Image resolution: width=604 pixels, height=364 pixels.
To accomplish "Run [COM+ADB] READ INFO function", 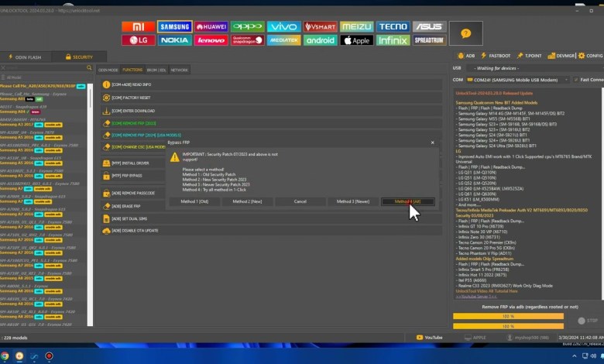I will pyautogui.click(x=271, y=84).
